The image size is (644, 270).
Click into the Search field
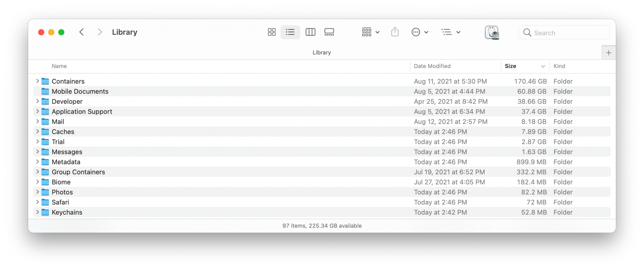[564, 33]
